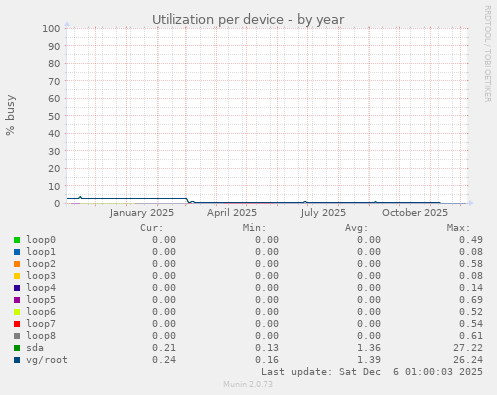The height and width of the screenshot is (395, 497).
Task: Click the 'April 2025' axis label
Action: [x=232, y=213]
